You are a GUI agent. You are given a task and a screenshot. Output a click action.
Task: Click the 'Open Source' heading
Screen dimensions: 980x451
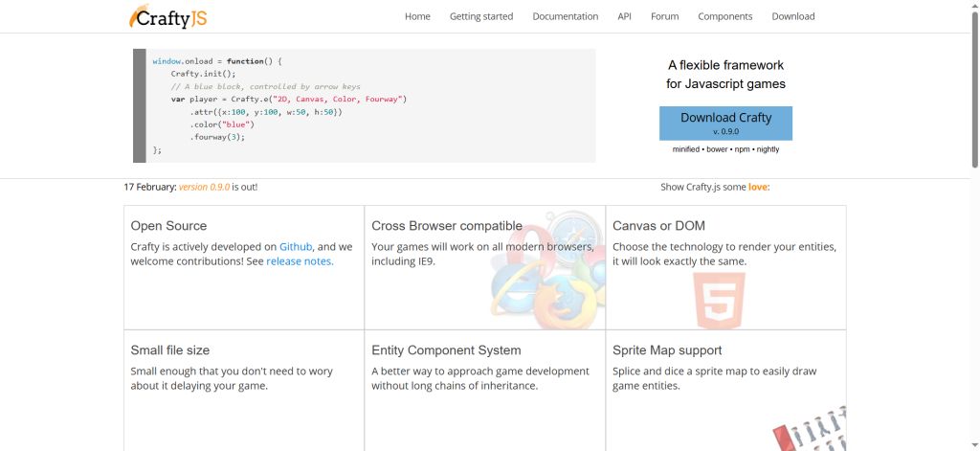point(168,226)
